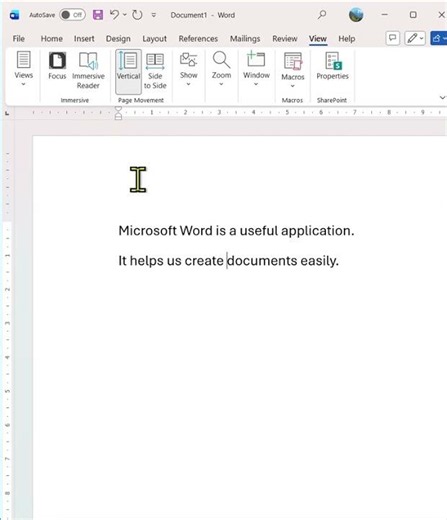The image size is (447, 520).
Task: Open the Macros dropdown
Action: coord(293,70)
